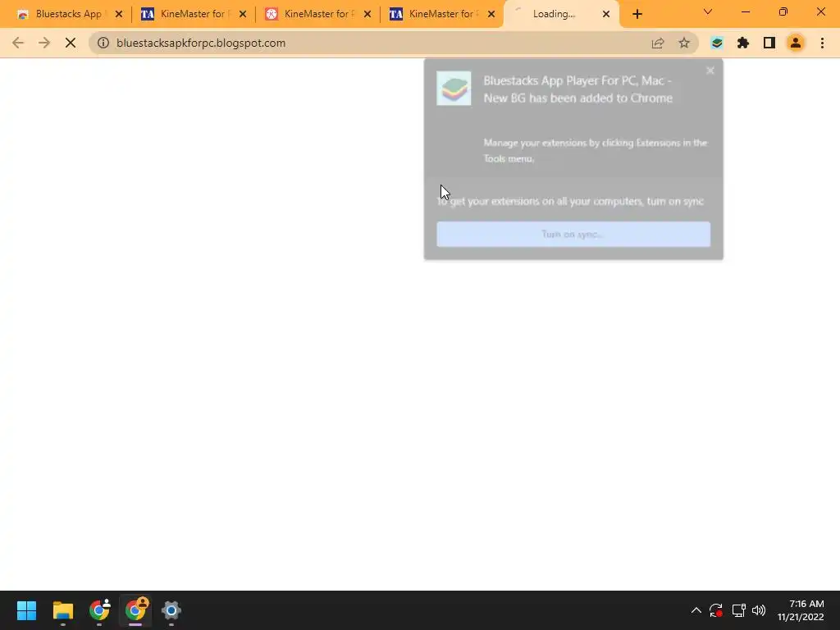The image size is (840, 630).
Task: Go back to the previous page
Action: click(x=18, y=43)
